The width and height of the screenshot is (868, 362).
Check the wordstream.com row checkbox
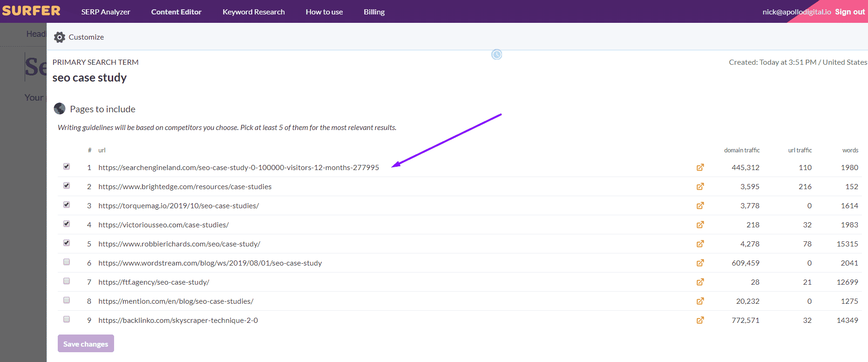67,262
